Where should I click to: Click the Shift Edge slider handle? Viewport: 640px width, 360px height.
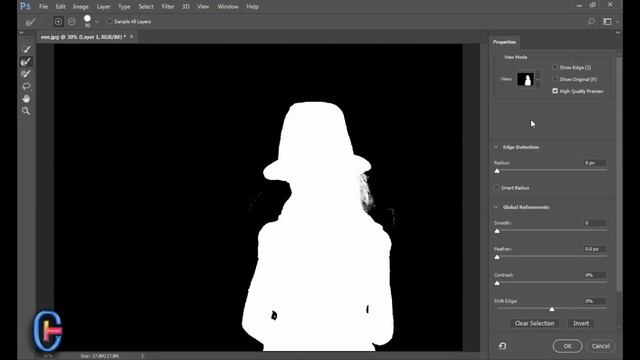click(552, 309)
